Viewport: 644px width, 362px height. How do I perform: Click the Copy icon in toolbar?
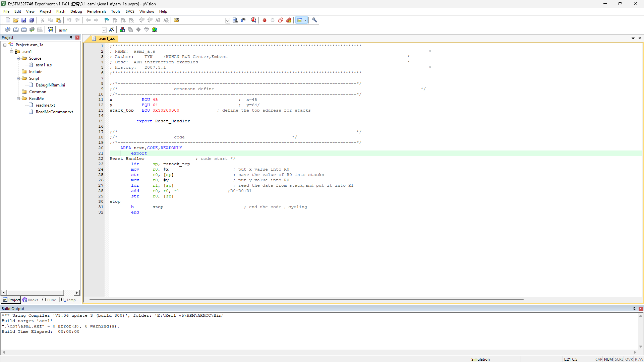(51, 20)
